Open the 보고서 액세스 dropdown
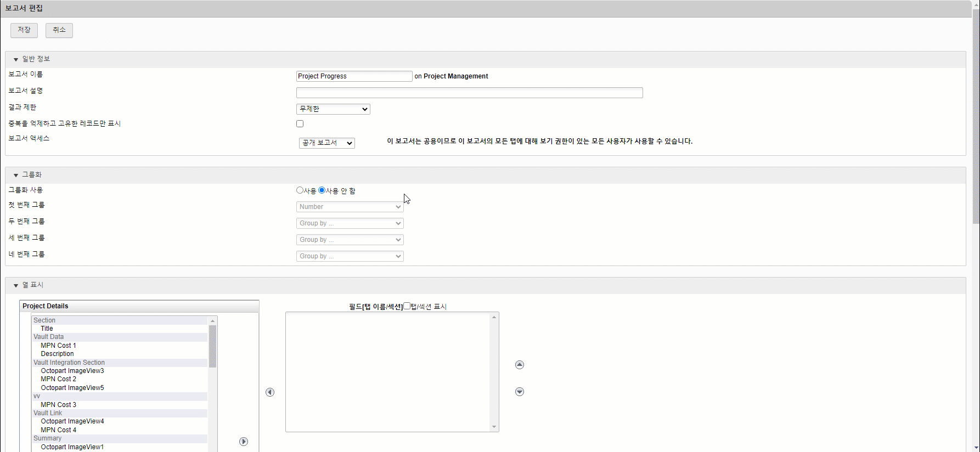Image resolution: width=980 pixels, height=452 pixels. (327, 143)
